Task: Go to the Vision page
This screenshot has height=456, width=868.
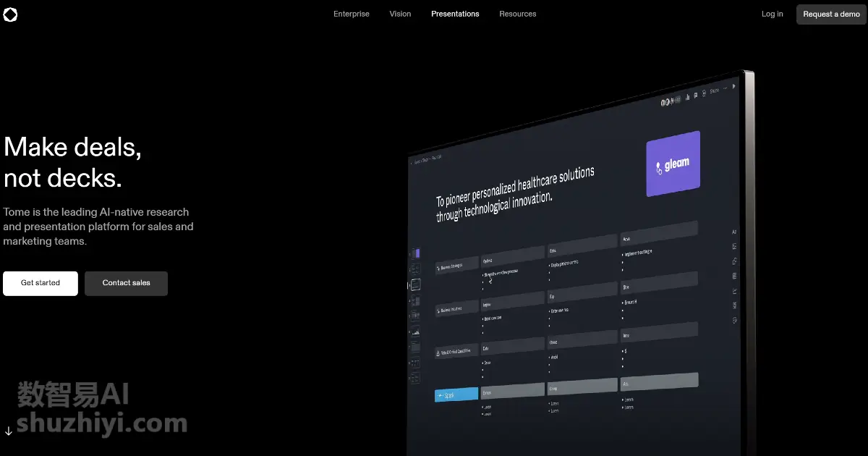Action: pyautogui.click(x=400, y=14)
